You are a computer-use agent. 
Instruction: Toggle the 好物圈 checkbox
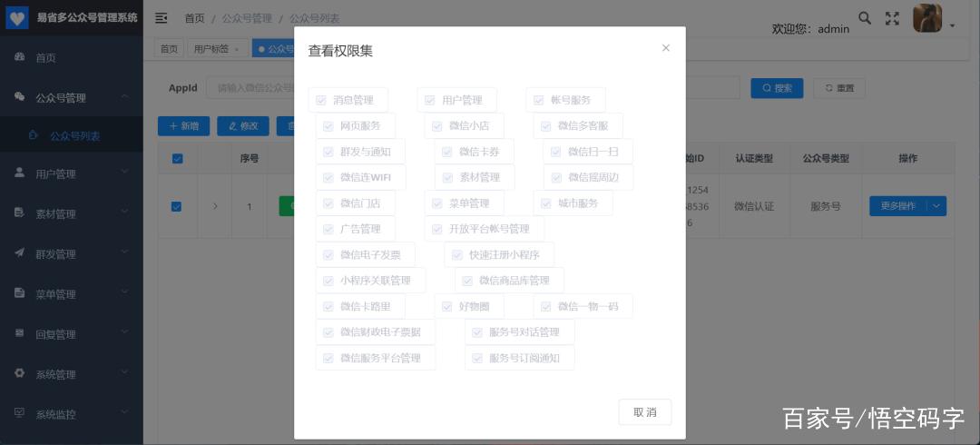tap(446, 307)
